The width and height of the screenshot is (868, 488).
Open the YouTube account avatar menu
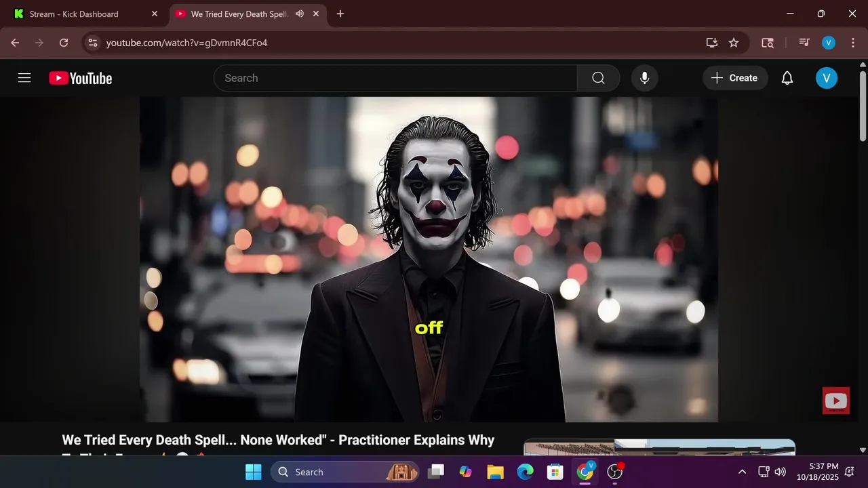point(826,78)
